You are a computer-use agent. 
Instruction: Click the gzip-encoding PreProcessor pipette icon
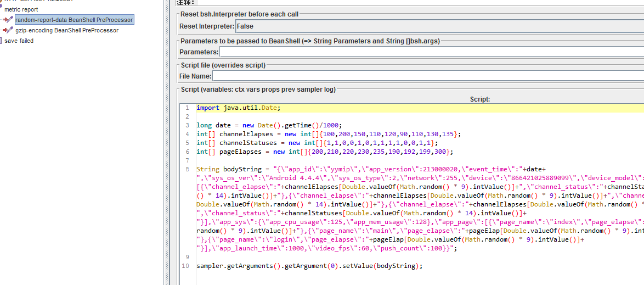click(x=8, y=30)
